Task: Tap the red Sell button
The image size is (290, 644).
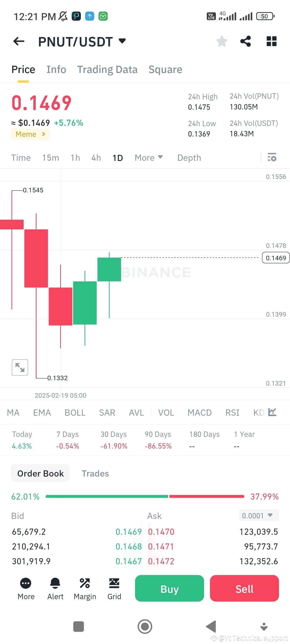Action: coord(244,588)
